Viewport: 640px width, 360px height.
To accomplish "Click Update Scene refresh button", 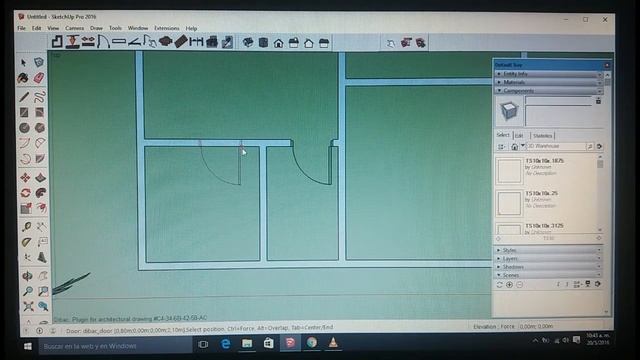I will [500, 284].
